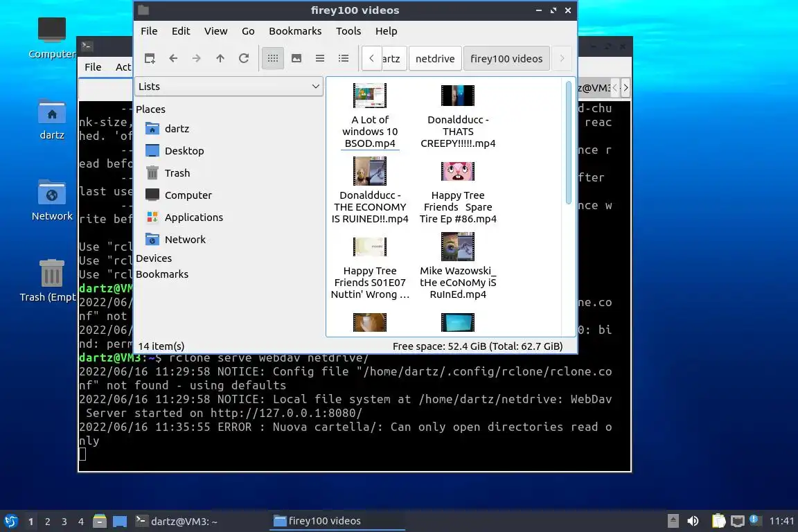798x532 pixels.
Task: Click the clock showing 11:41
Action: tap(781, 521)
